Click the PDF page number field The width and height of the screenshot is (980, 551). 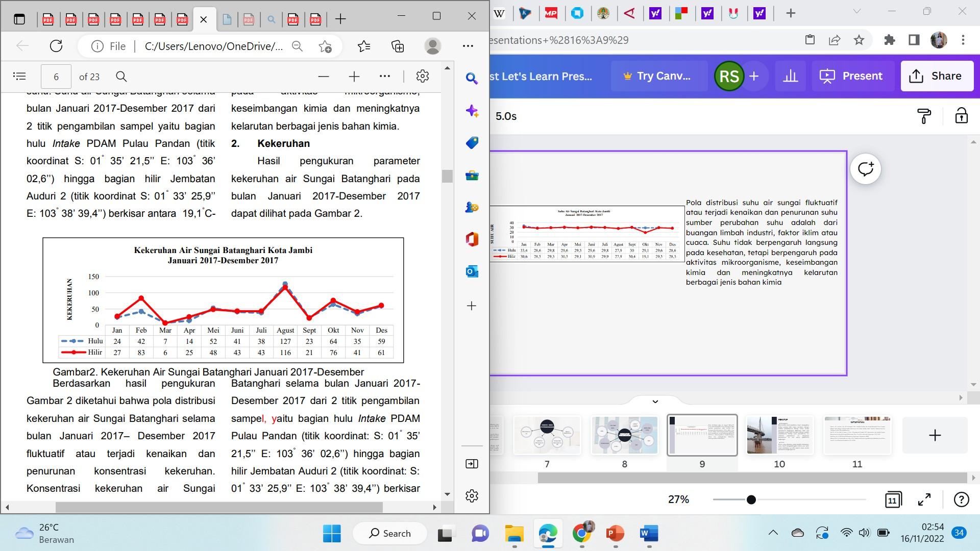point(56,77)
